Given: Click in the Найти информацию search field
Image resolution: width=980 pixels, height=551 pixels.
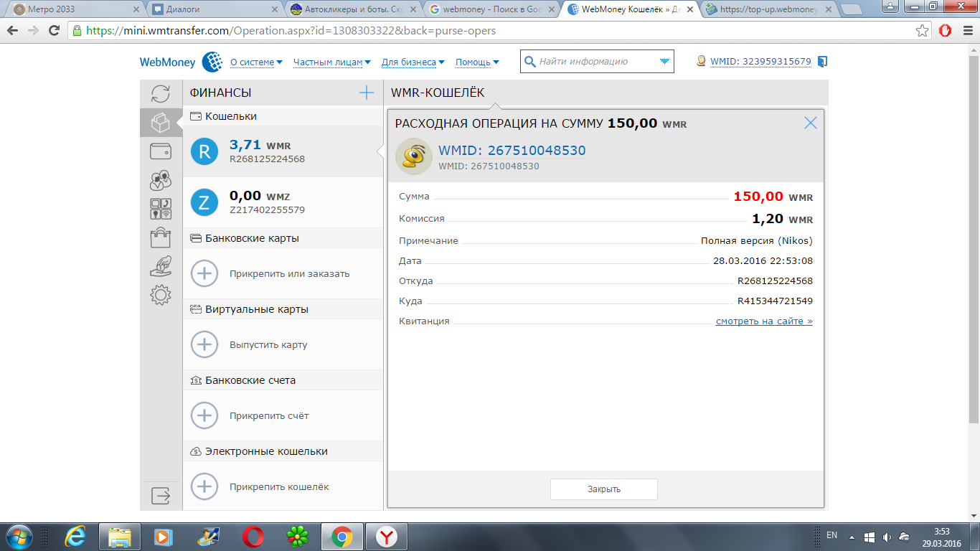Looking at the screenshot, I should click(x=595, y=62).
